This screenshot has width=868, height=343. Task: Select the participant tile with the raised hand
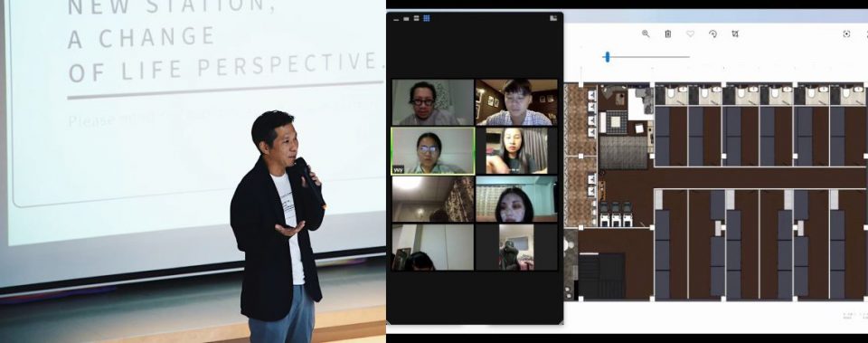pos(516,151)
